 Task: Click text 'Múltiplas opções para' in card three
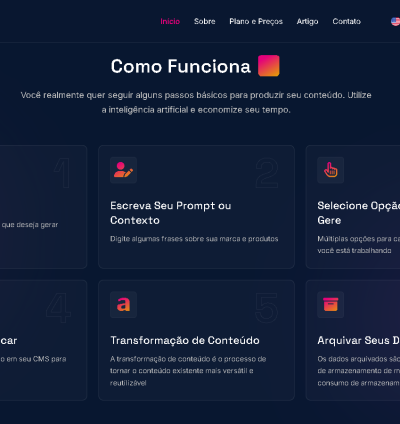point(354,239)
